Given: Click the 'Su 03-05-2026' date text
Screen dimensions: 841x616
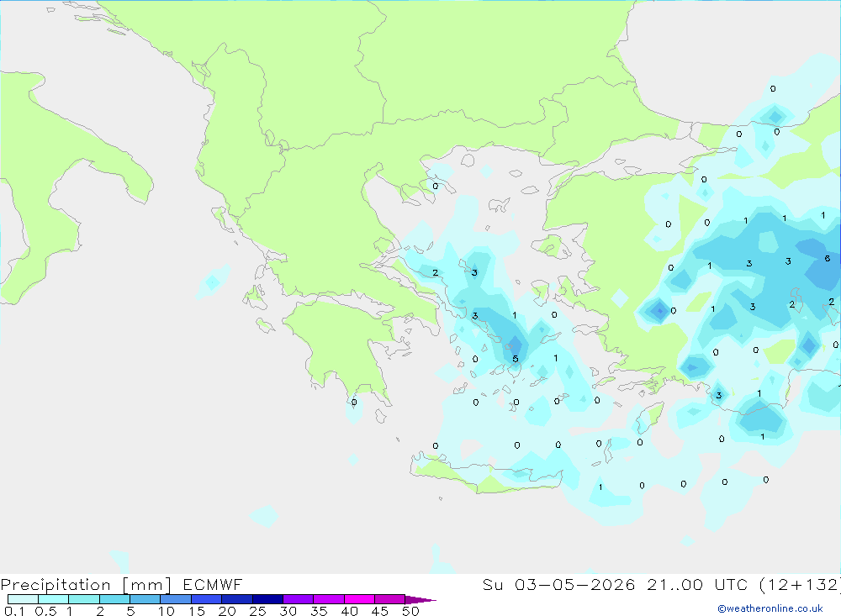Looking at the screenshot, I should pyautogui.click(x=559, y=585).
